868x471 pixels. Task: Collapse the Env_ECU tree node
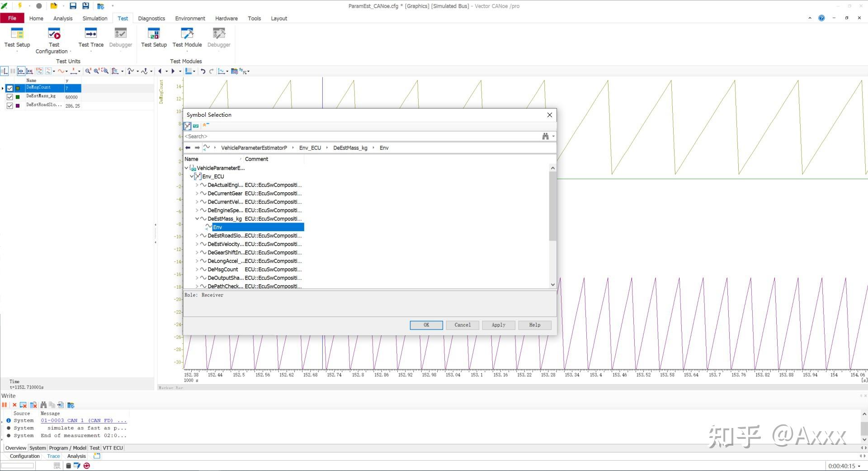tap(192, 176)
